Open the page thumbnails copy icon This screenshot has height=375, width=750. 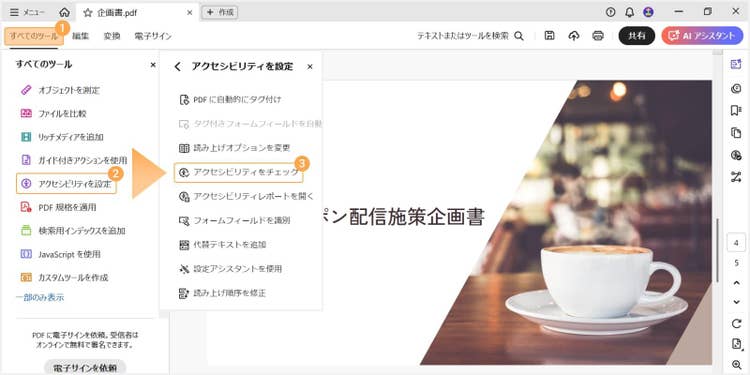(736, 133)
